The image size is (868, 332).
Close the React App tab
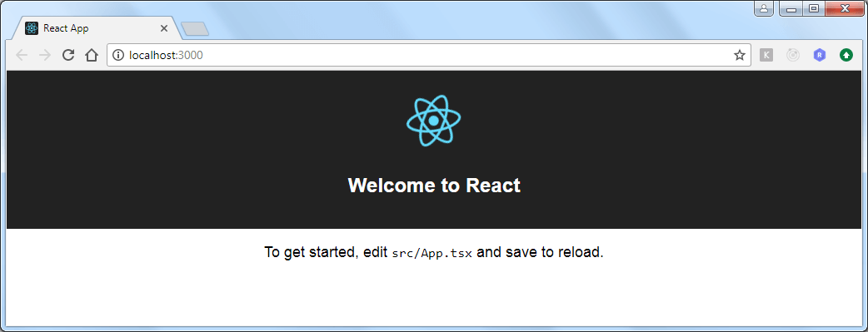[164, 28]
